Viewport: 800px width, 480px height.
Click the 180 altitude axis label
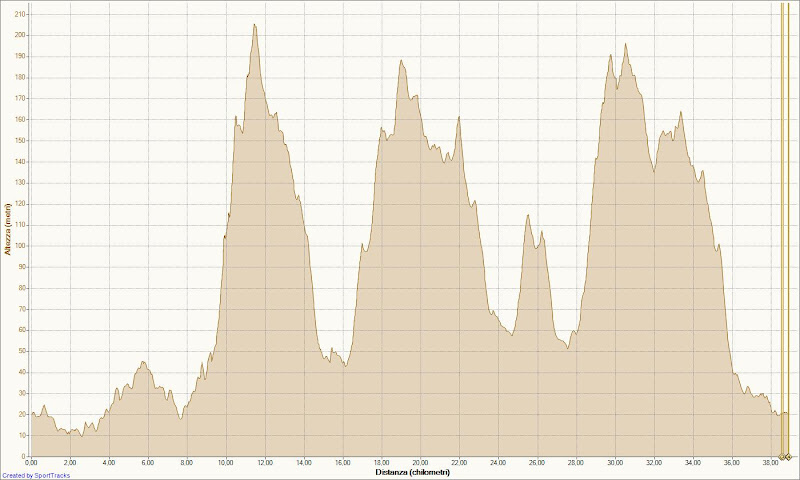click(x=20, y=78)
